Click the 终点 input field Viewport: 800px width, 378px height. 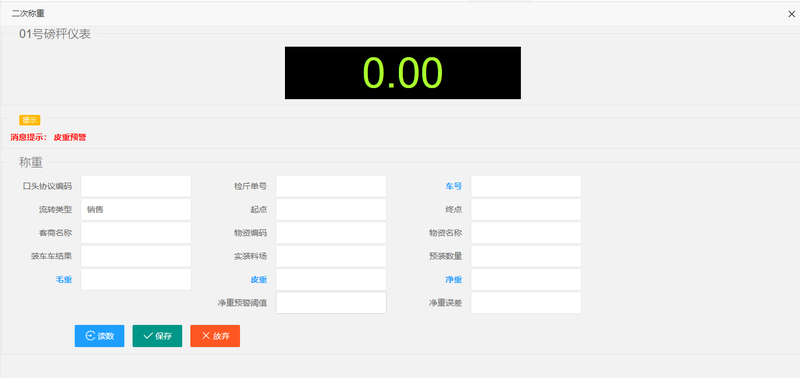(526, 209)
